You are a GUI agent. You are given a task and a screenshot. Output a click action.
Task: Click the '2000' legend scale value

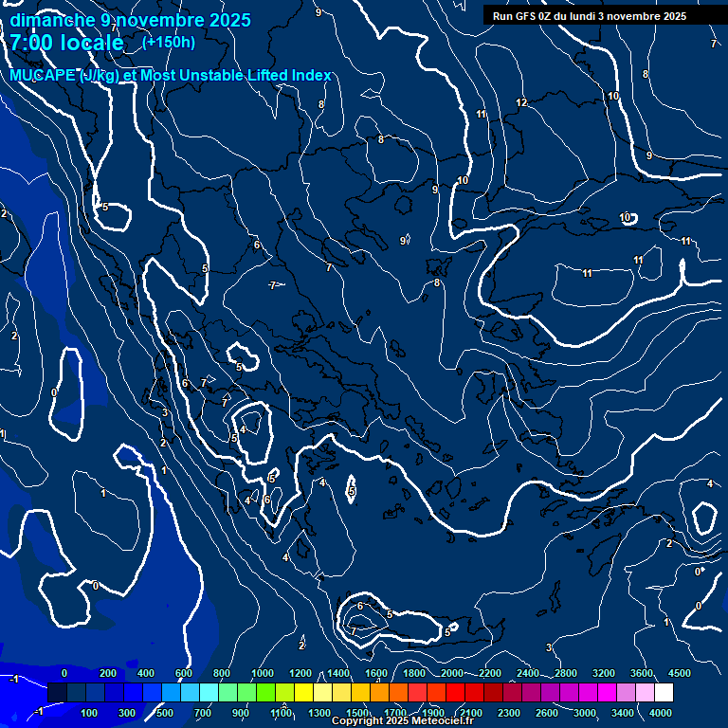pos(452,673)
